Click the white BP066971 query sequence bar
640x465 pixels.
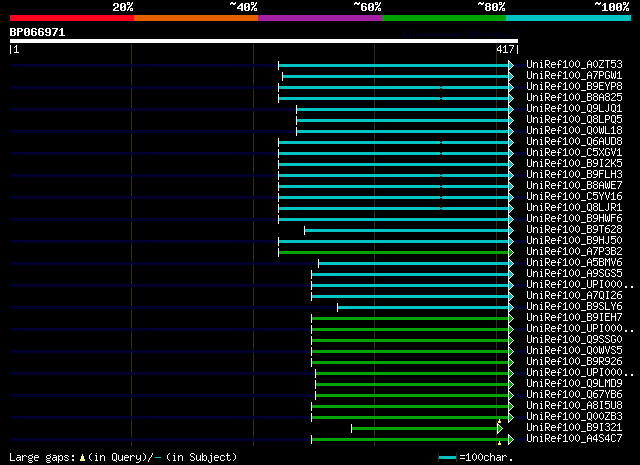[264, 41]
